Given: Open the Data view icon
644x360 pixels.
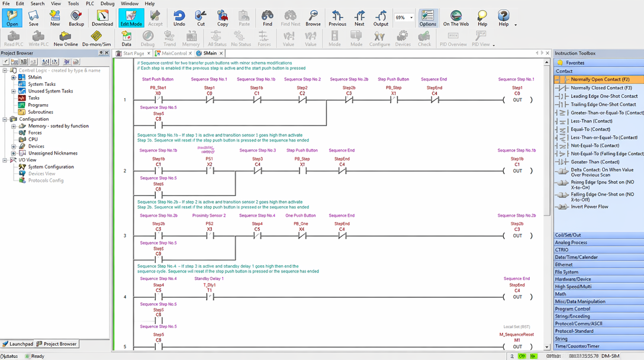Looking at the screenshot, I should tap(127, 38).
